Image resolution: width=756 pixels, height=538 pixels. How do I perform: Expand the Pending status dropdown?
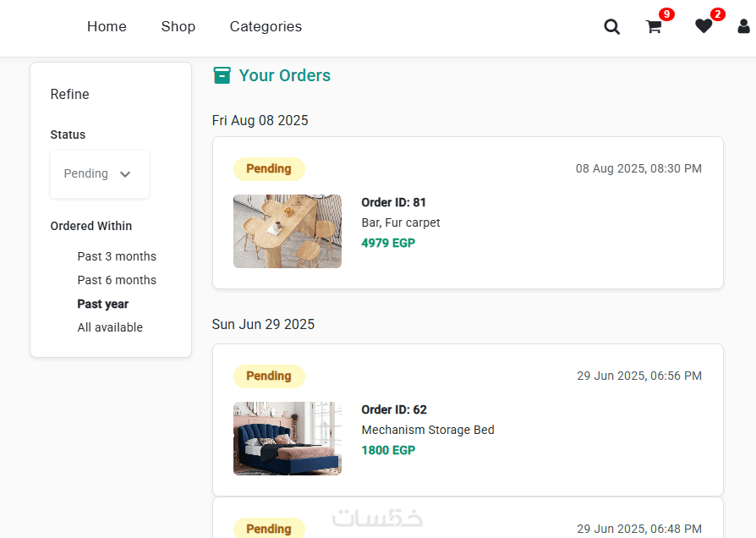(99, 174)
